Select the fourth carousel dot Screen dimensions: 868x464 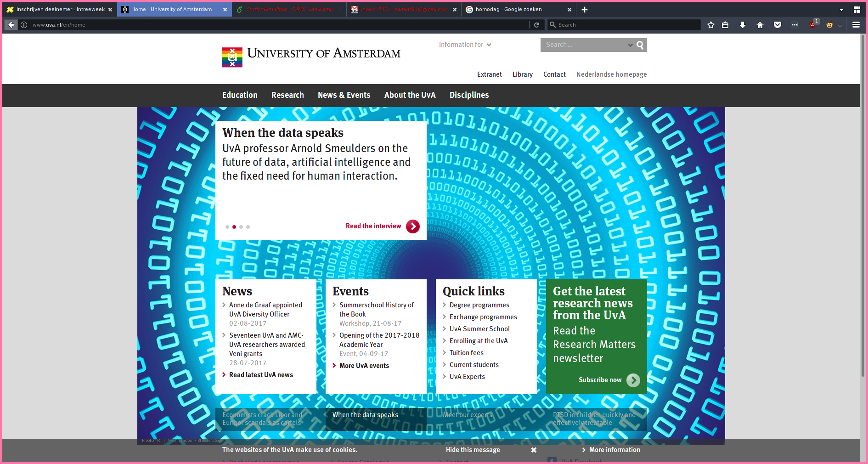point(248,227)
